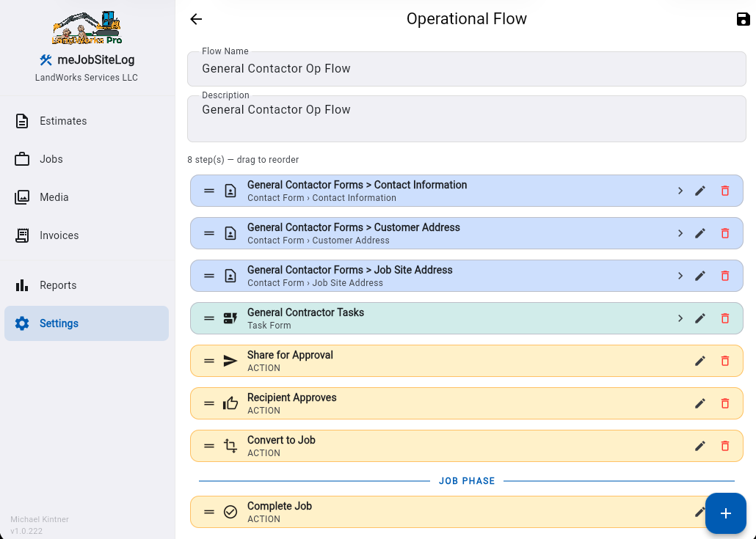
Task: Expand the Job Site Address step
Action: point(680,276)
